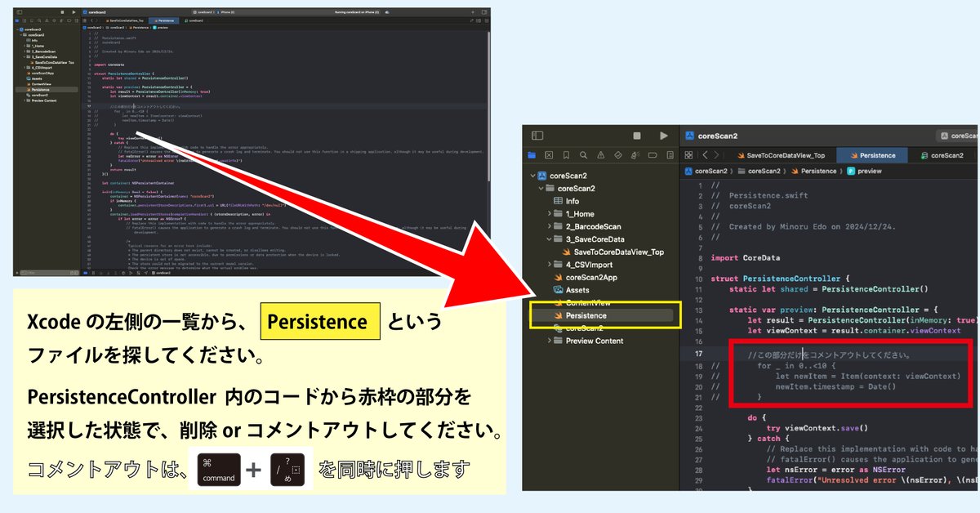Select Assets in the enlarged navigator

point(571,290)
